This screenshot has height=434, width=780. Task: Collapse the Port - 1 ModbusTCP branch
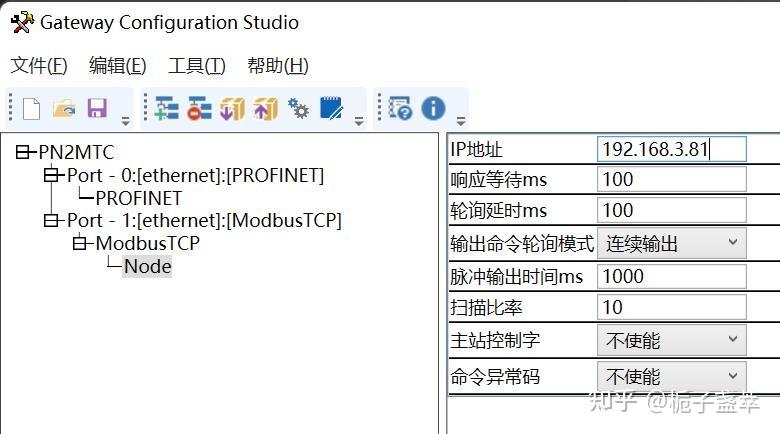click(52, 220)
